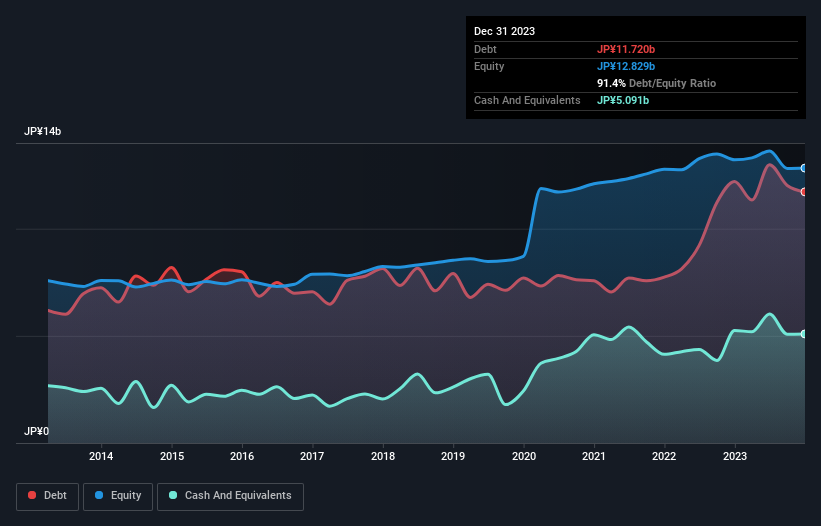
Task: Click the Dec 31 2023 tooltip date
Action: point(504,31)
